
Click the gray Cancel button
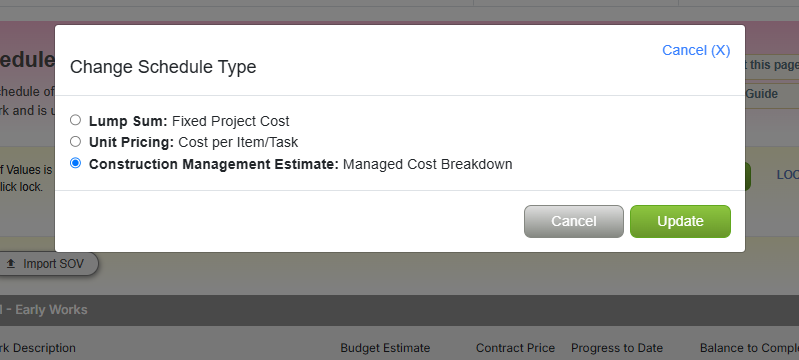click(574, 221)
